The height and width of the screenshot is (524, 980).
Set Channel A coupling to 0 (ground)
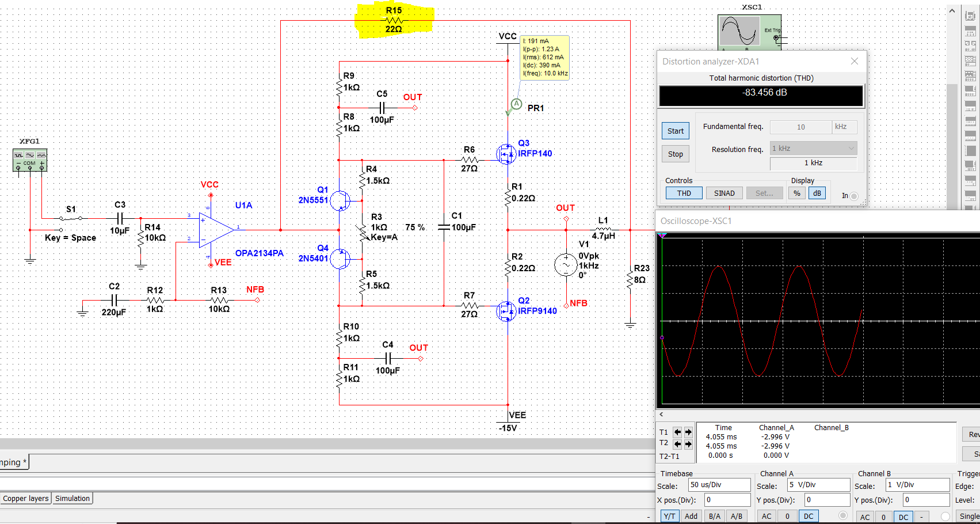point(788,516)
